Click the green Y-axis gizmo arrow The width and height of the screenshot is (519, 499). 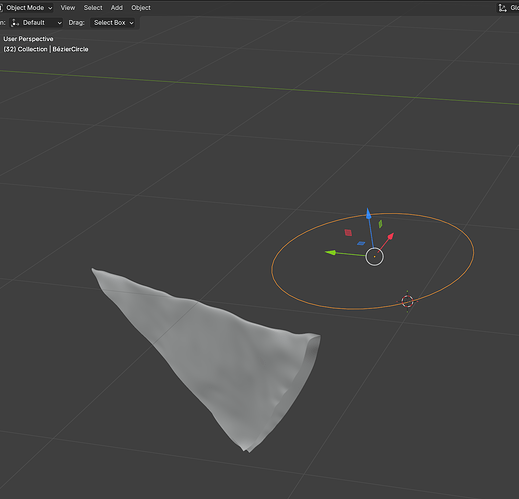(x=331, y=253)
